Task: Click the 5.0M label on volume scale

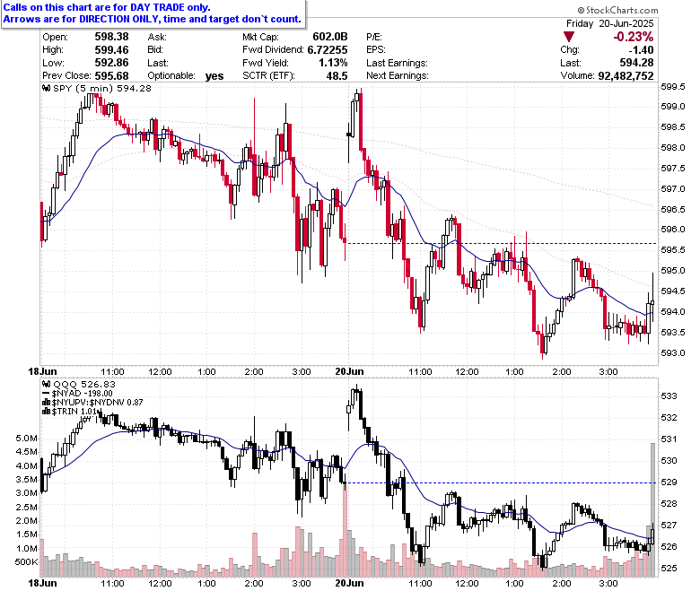Action: 27,439
